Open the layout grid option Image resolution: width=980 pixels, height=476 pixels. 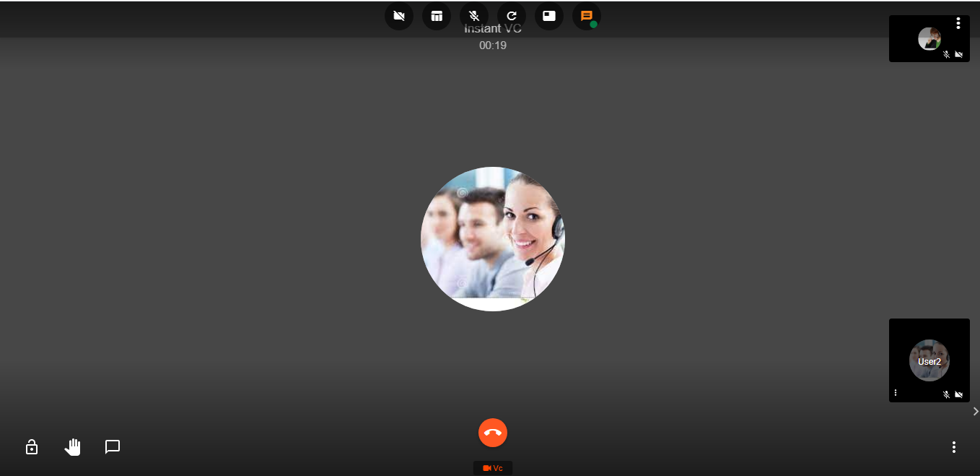437,16
